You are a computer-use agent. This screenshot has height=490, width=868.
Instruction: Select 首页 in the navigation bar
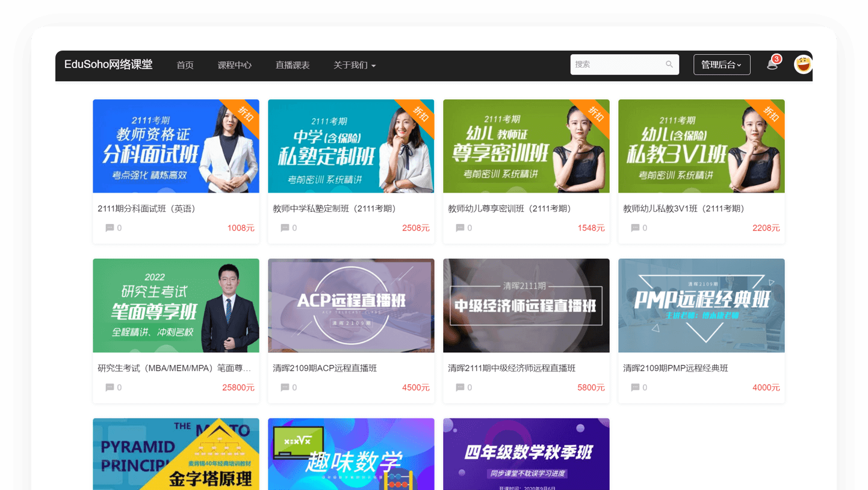point(185,66)
